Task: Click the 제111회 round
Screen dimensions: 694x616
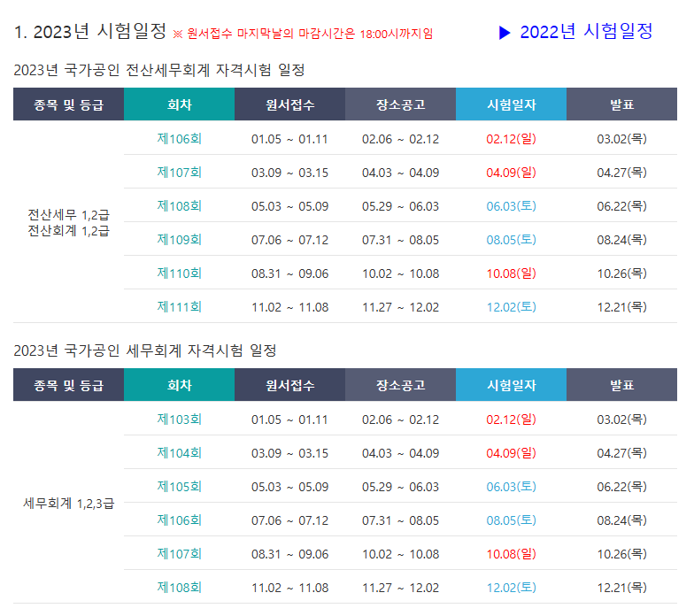Action: pos(179,307)
